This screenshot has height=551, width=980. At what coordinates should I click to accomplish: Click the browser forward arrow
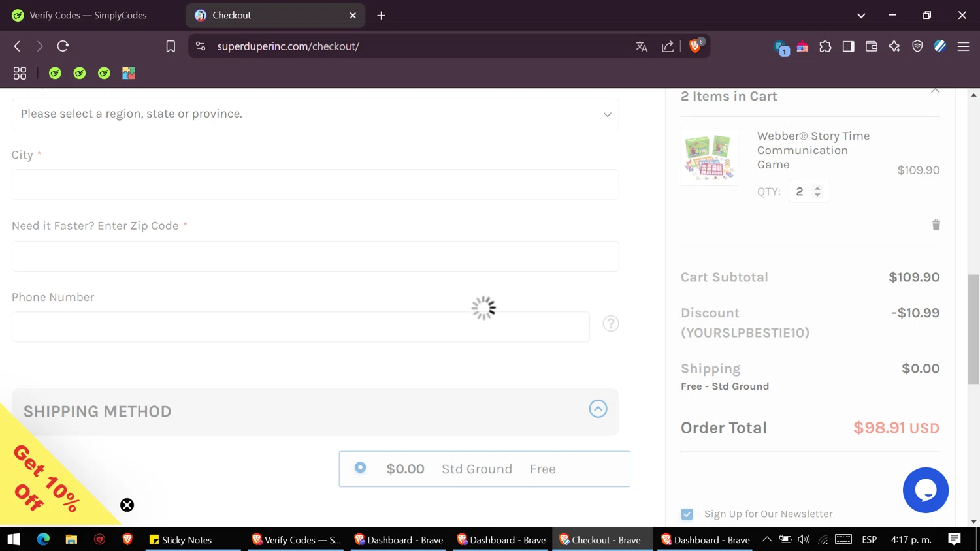tap(40, 46)
